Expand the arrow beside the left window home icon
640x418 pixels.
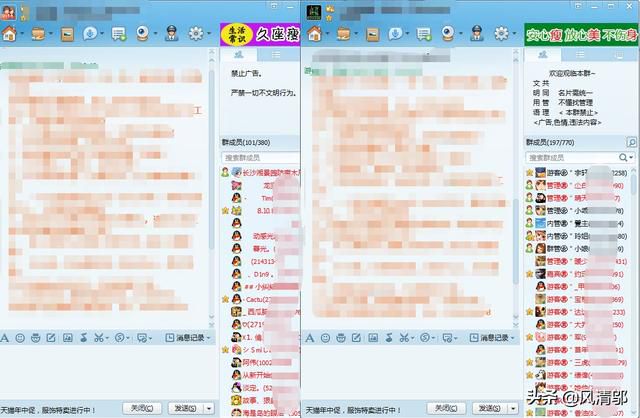(x=21, y=33)
